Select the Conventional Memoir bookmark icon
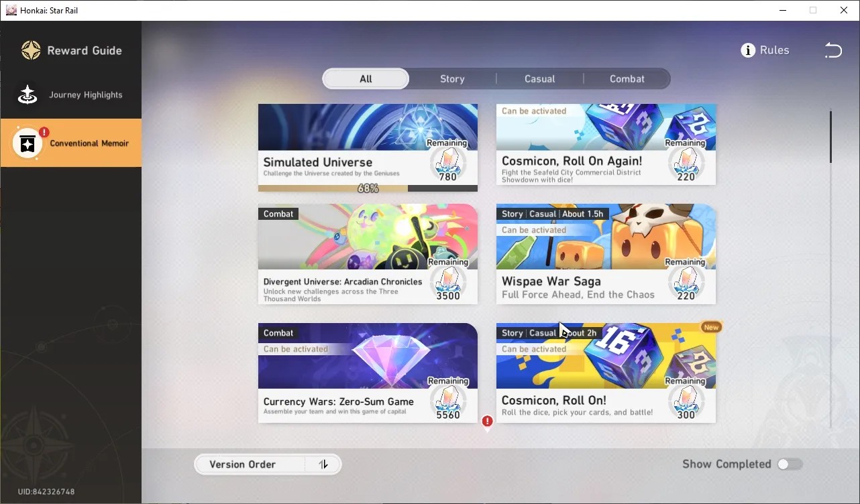 [28, 143]
